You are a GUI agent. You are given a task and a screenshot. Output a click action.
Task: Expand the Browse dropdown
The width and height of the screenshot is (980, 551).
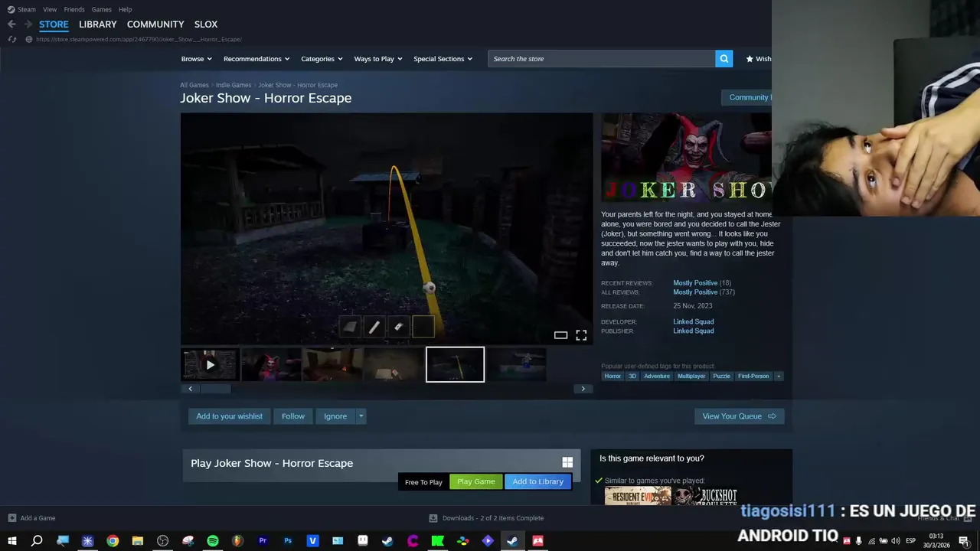click(196, 59)
